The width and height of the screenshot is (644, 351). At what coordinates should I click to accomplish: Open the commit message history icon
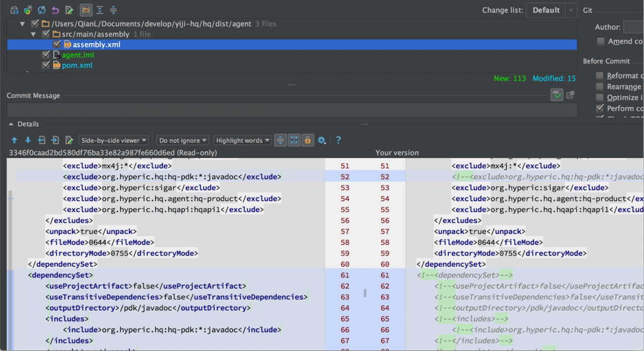(570, 95)
